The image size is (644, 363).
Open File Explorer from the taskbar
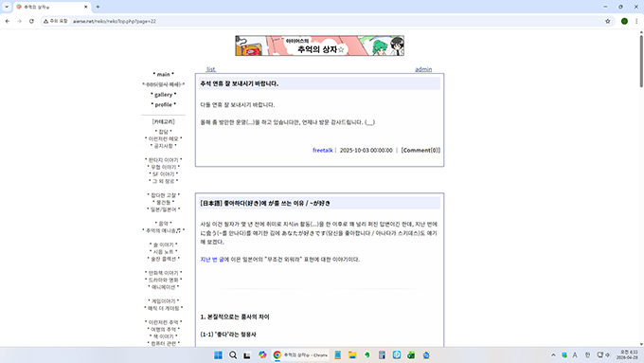[x=352, y=355]
